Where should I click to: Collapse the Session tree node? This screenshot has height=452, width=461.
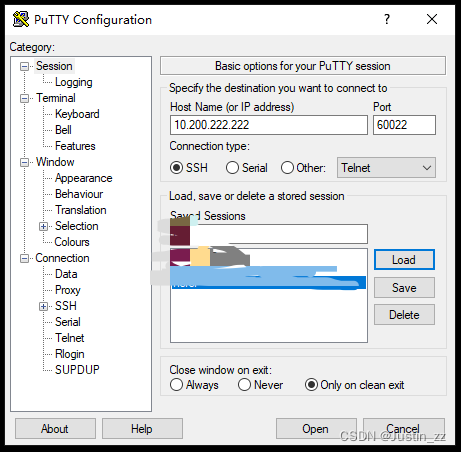(x=24, y=66)
